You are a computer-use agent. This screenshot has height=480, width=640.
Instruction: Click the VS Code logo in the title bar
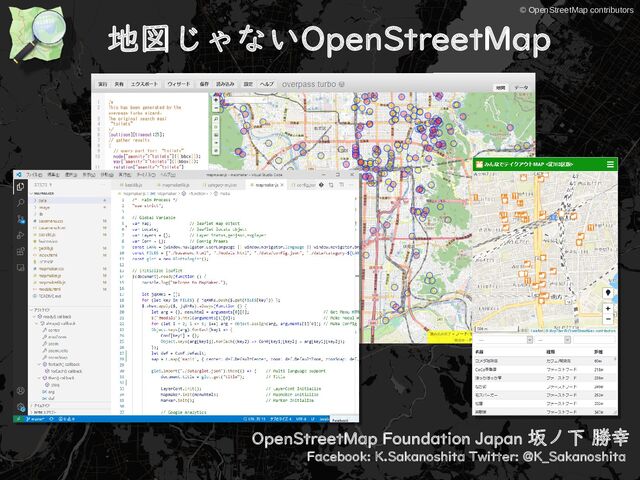[x=19, y=175]
